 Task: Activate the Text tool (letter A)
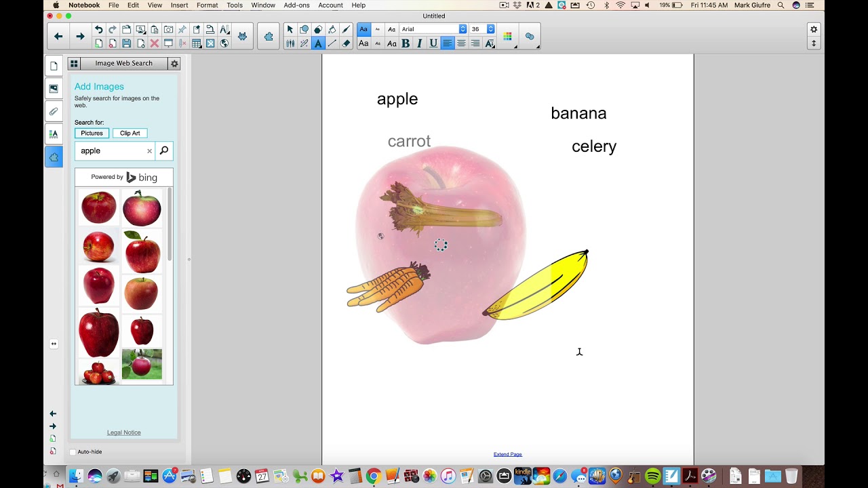[318, 43]
